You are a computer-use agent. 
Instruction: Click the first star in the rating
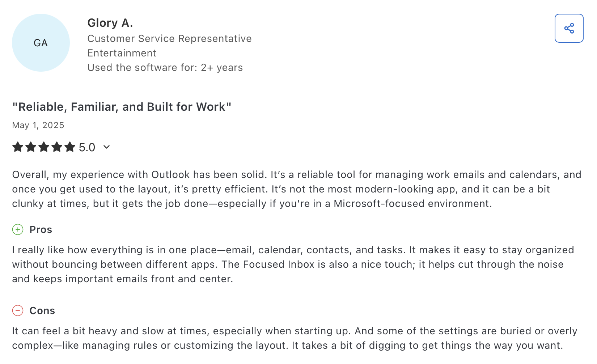coord(18,147)
